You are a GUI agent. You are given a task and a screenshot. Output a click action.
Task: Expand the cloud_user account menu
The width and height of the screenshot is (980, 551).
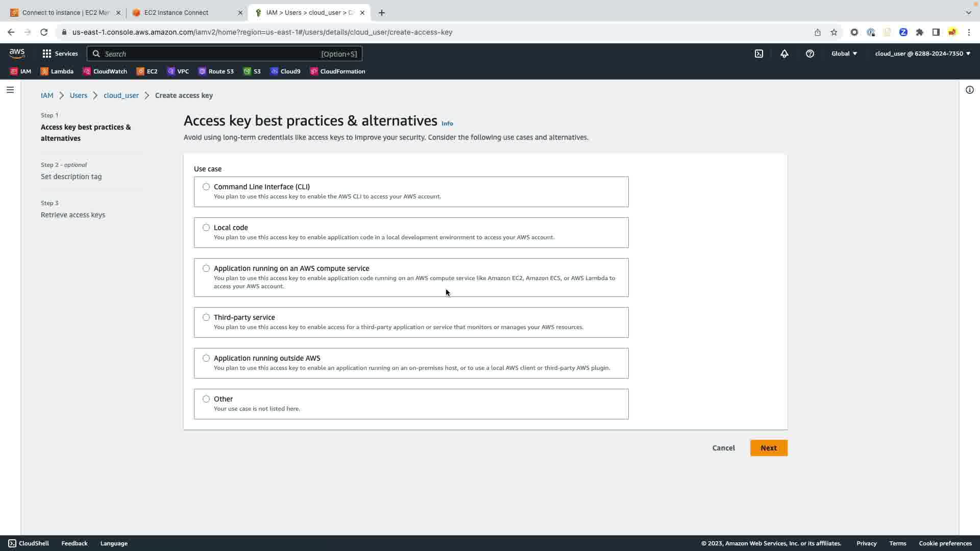click(x=922, y=54)
